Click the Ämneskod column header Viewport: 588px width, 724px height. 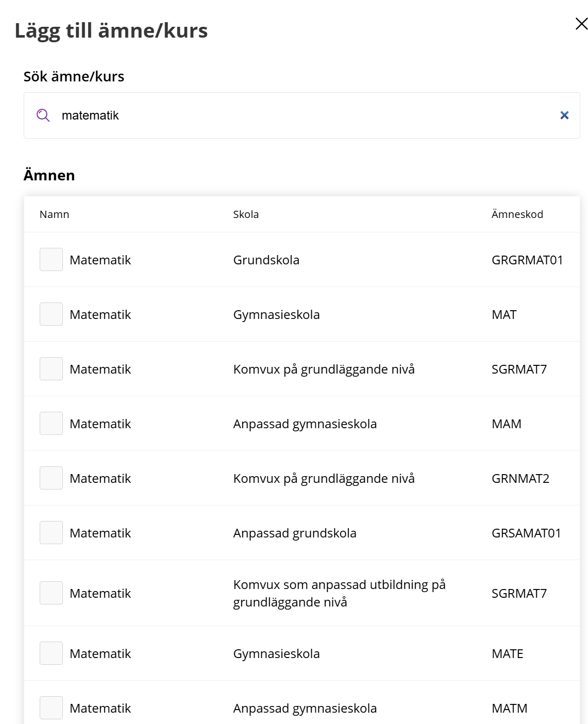point(517,214)
